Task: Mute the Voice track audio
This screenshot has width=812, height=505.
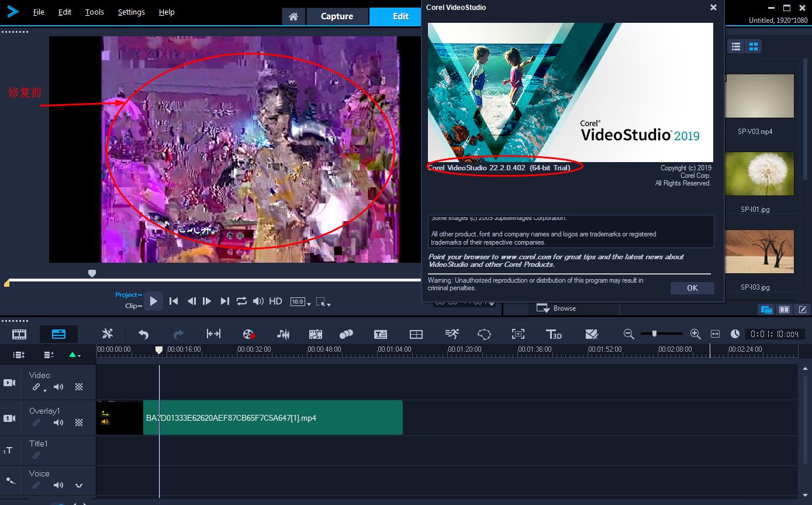Action: click(x=58, y=485)
